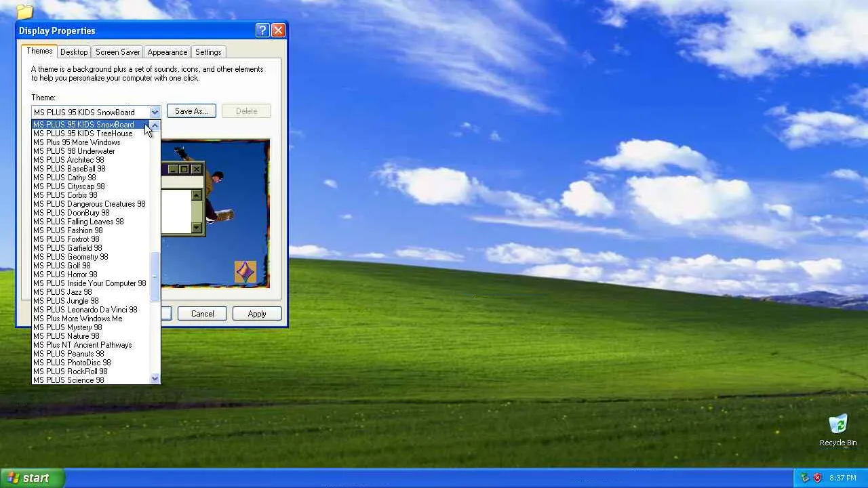Click the folder icon on the desktop

point(24,12)
